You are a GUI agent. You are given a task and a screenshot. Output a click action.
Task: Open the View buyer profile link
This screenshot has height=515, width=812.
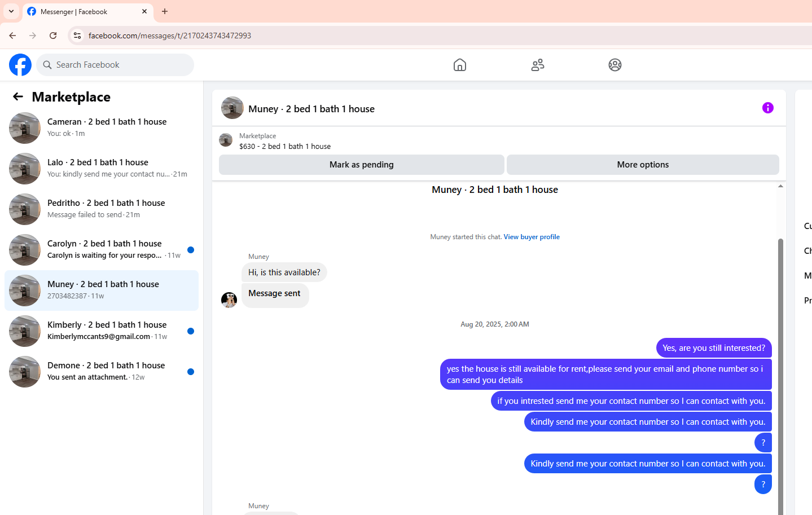pyautogui.click(x=532, y=237)
